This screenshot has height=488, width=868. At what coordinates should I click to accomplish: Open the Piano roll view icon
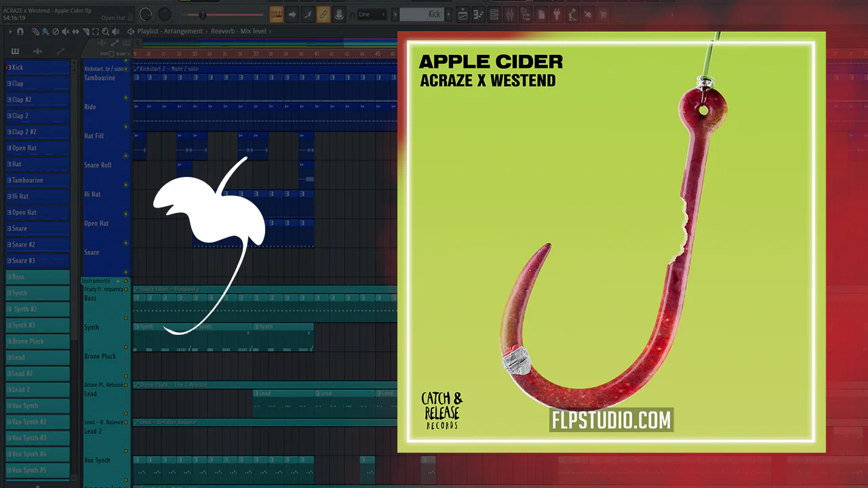(x=479, y=14)
